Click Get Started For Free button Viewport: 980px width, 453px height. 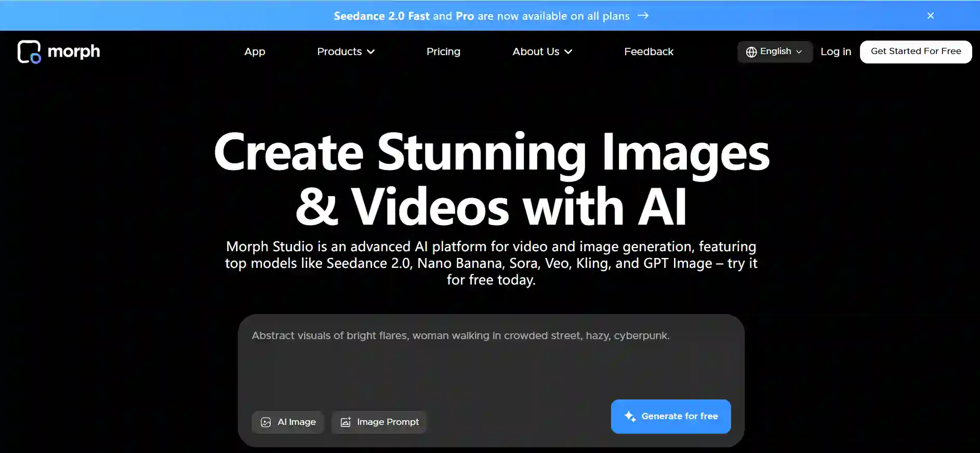click(916, 51)
